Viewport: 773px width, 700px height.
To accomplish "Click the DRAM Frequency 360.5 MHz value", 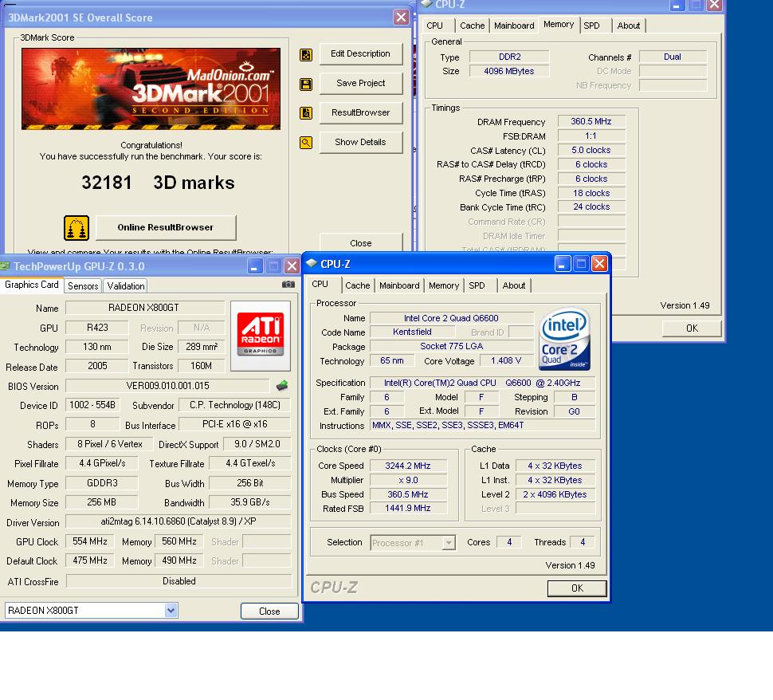I will 591,121.
